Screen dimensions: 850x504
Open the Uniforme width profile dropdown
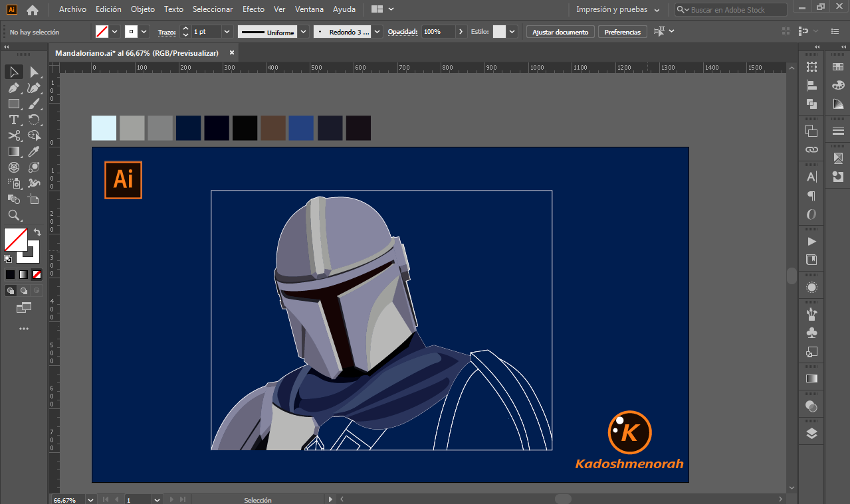click(304, 31)
